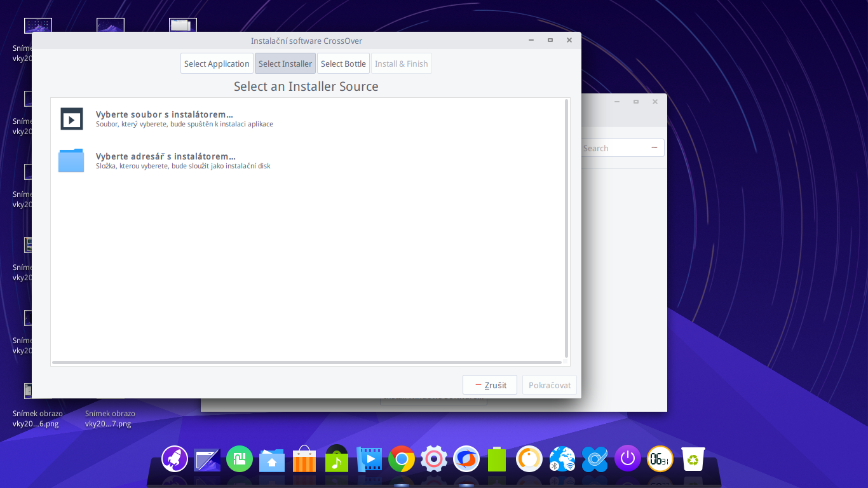Click the dock clock showing 06:31
868x488 pixels.
[660, 459]
